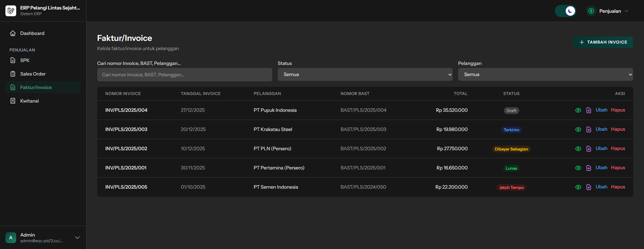Toggle the dark mode switch

[565, 11]
